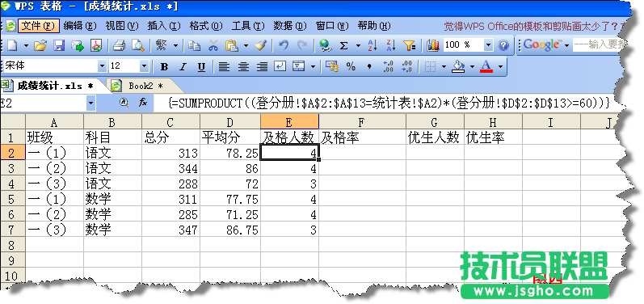
Task: Expand the borders style dropdown arrow
Action: point(444,66)
